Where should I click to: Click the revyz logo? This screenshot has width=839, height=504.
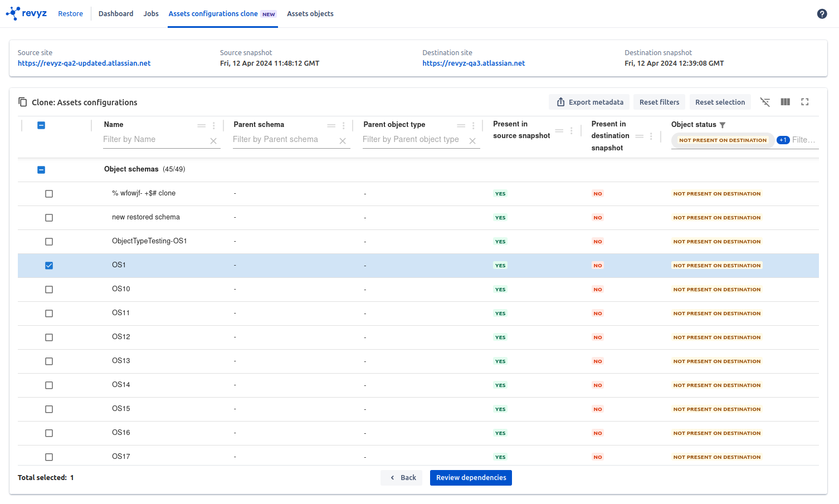[x=26, y=13]
